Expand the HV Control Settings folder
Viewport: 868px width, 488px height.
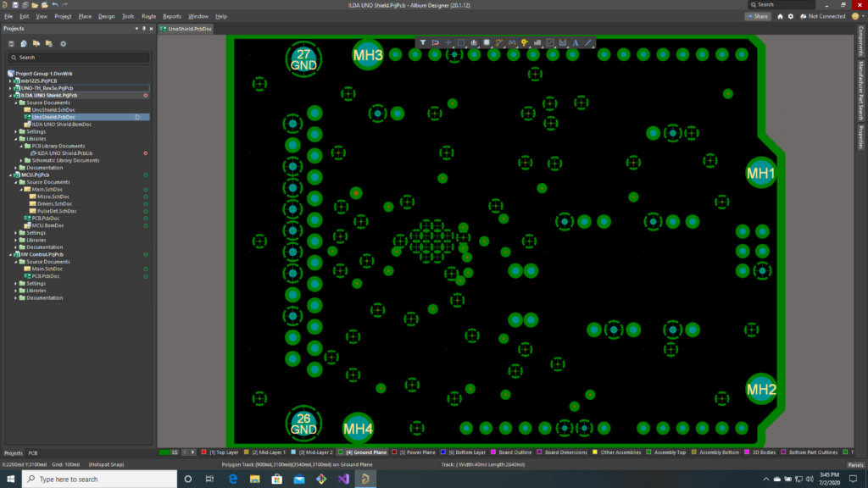pyautogui.click(x=17, y=284)
